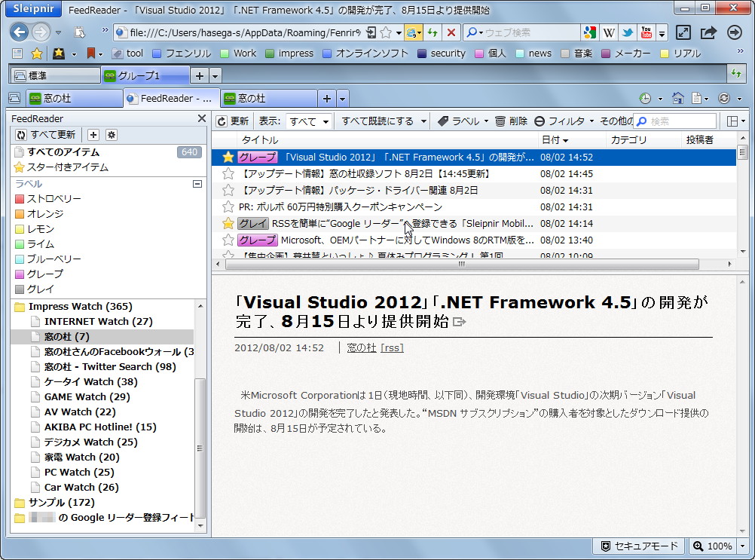Select the グレープ purple label
This screenshot has height=560, width=755.
coord(39,274)
